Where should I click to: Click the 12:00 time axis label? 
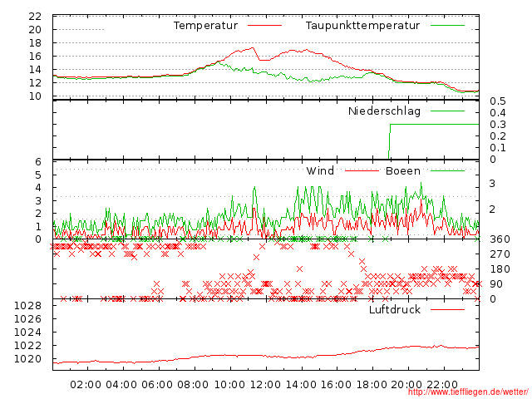click(265, 385)
